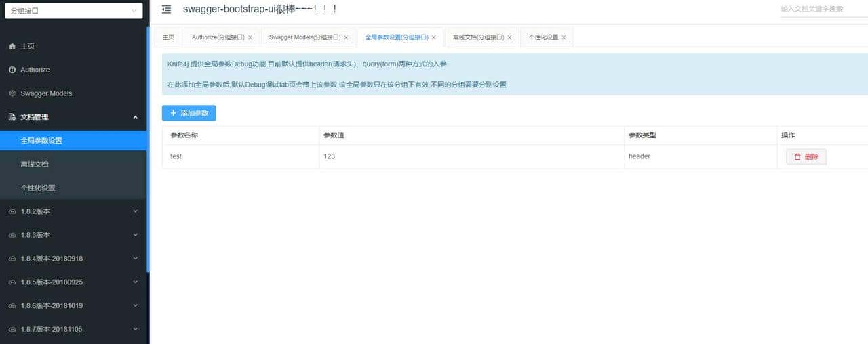Expand the 1.8.2版本 chevron
Screen dimensions: 868x344
(135, 211)
